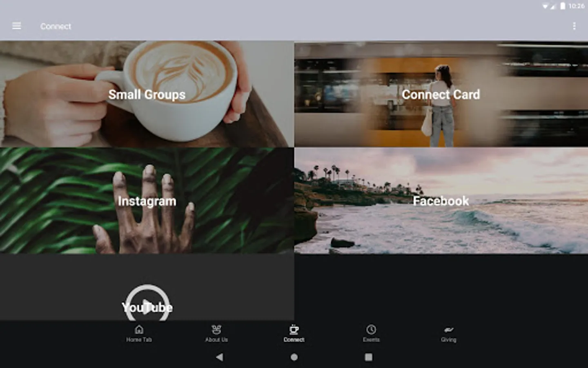The height and width of the screenshot is (368, 588).
Task: Select the Connect tab label
Action: 294,340
